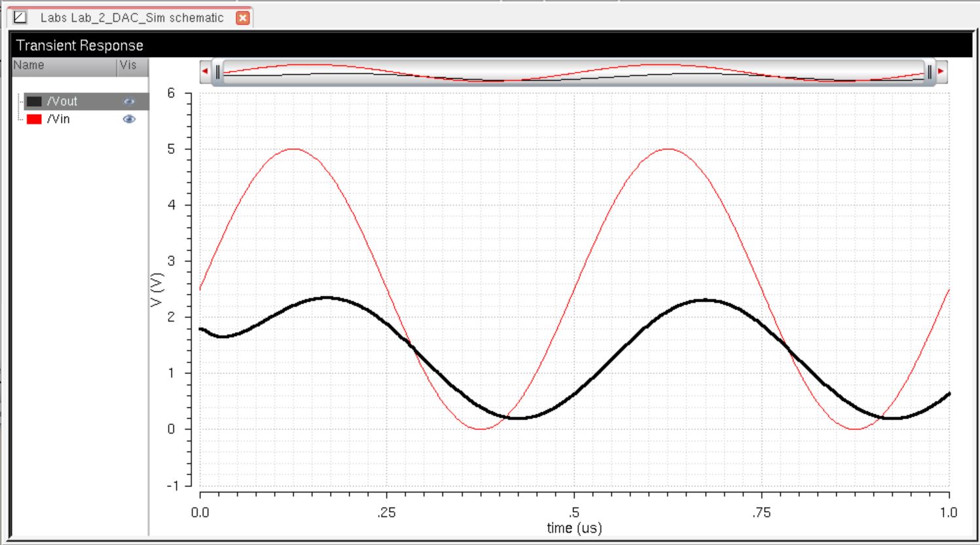
Task: Click the V (V) y-axis label
Action: [156, 290]
